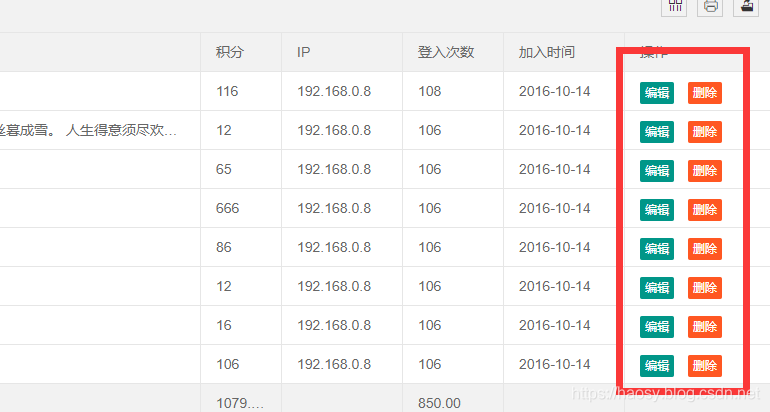
Task: Click 删除 in the row with 积分 116
Action: (705, 93)
